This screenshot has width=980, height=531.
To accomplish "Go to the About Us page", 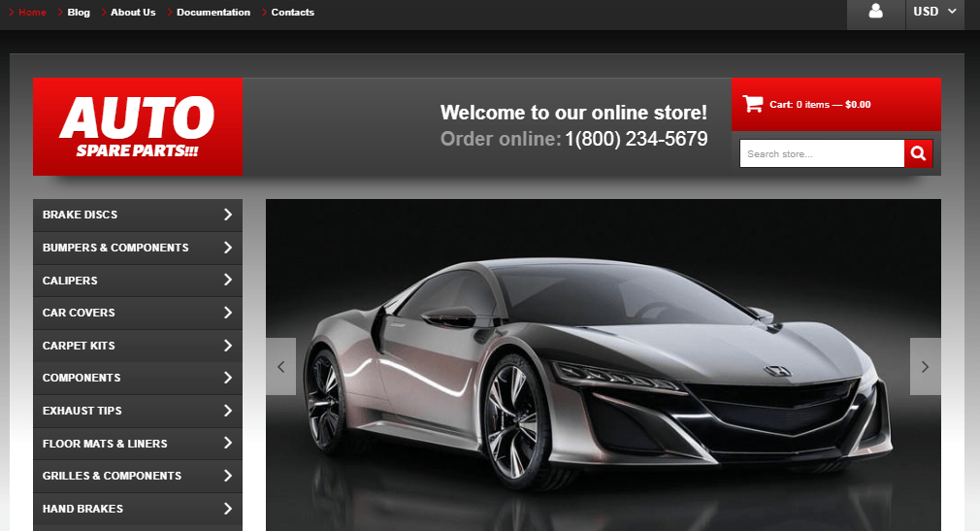I will click(133, 13).
